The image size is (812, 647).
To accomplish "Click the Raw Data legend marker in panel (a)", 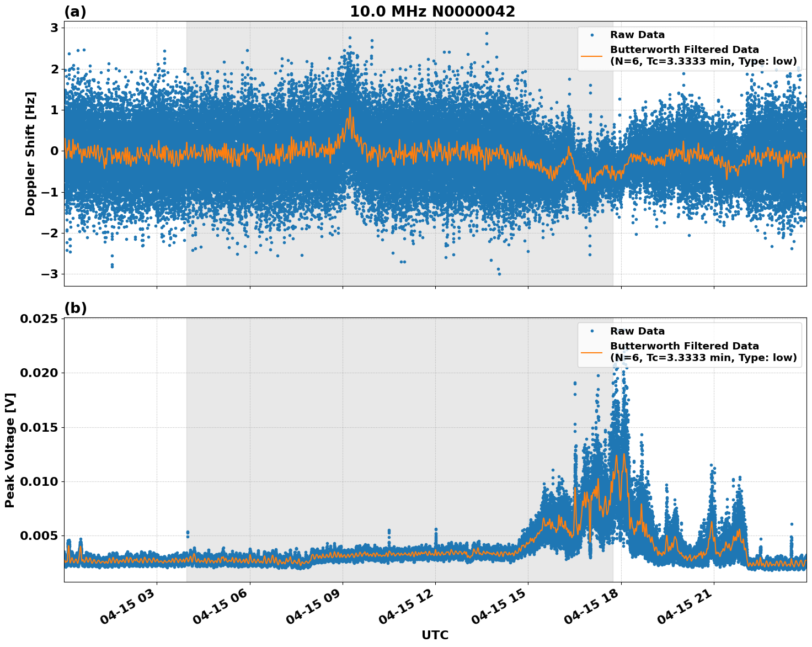I will 592,34.
